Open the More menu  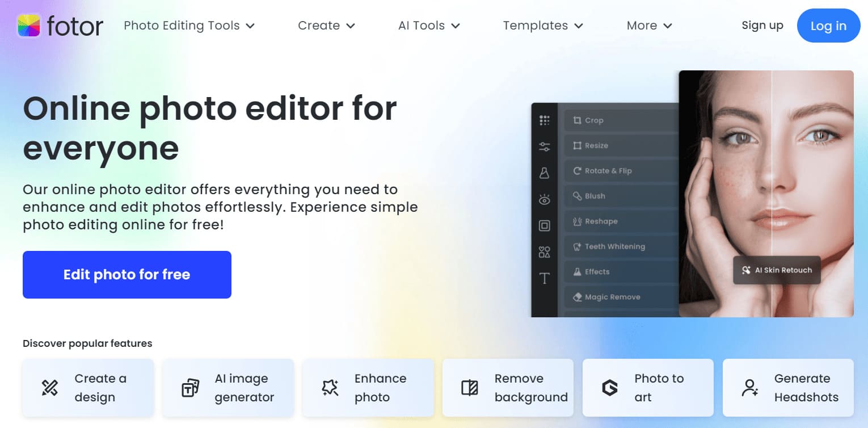coord(649,26)
